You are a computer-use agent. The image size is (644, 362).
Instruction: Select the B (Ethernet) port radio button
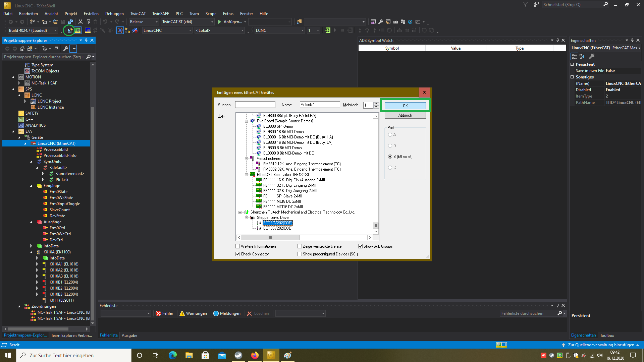tap(390, 157)
